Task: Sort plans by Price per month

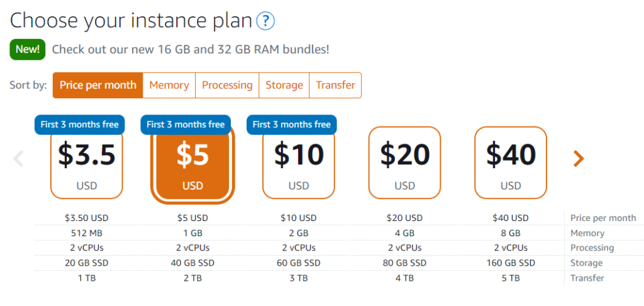Action: (x=97, y=85)
